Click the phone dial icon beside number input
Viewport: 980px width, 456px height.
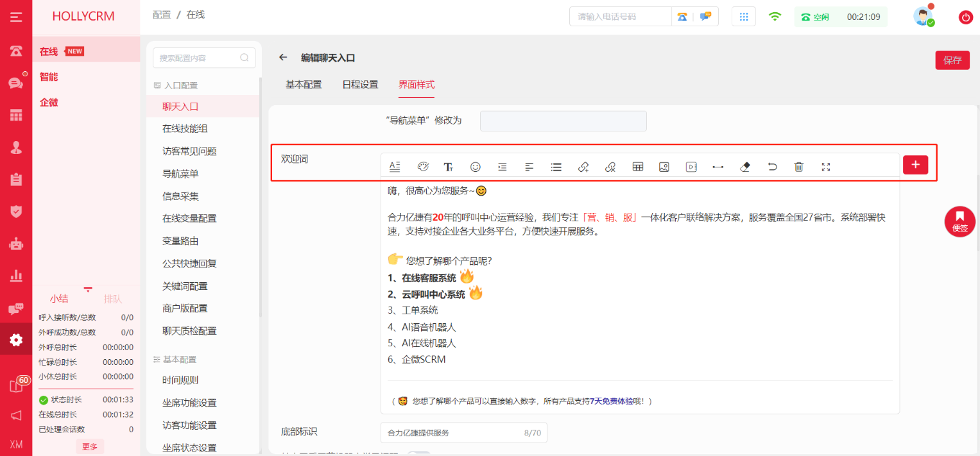point(682,17)
